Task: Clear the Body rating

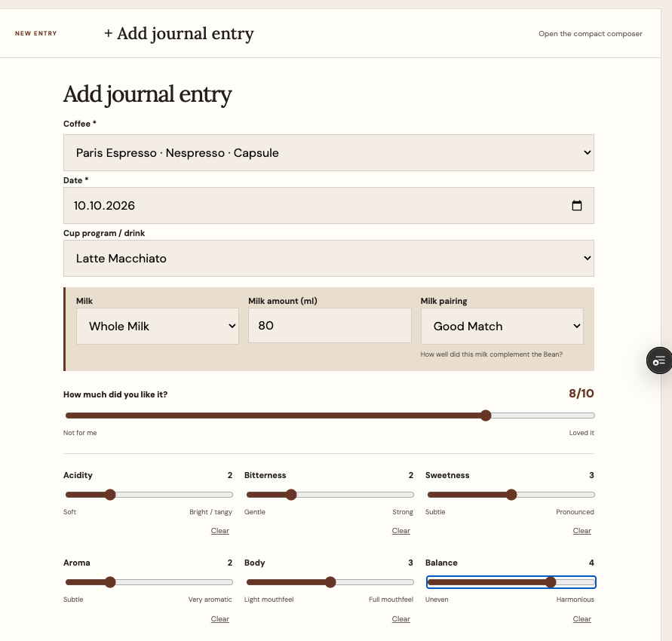Action: point(400,619)
